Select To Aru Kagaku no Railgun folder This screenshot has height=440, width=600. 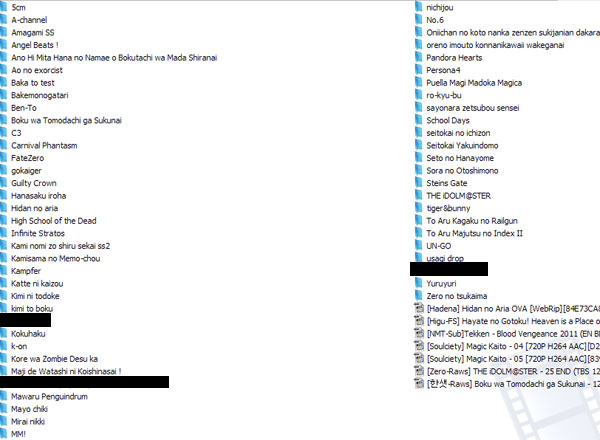pos(472,221)
